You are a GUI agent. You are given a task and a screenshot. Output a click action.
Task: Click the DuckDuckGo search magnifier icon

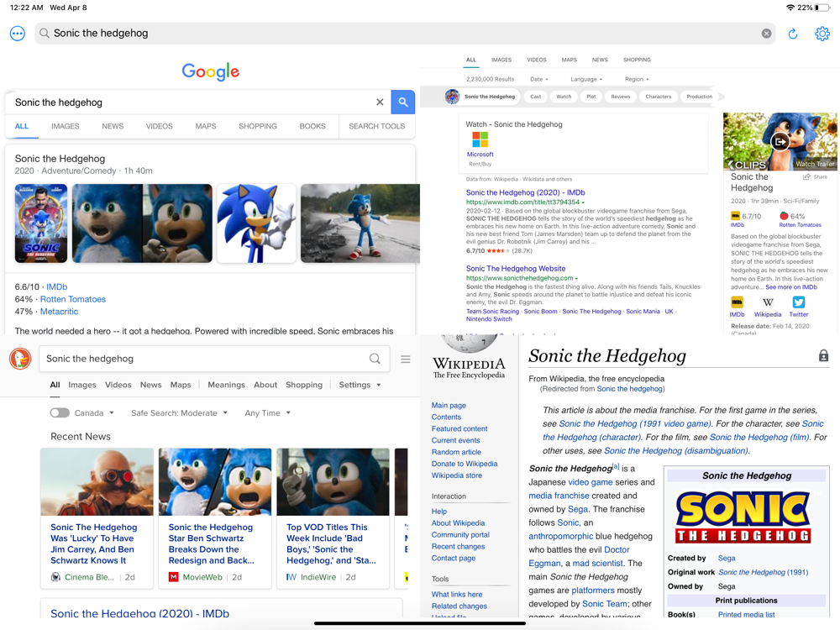[x=375, y=359]
